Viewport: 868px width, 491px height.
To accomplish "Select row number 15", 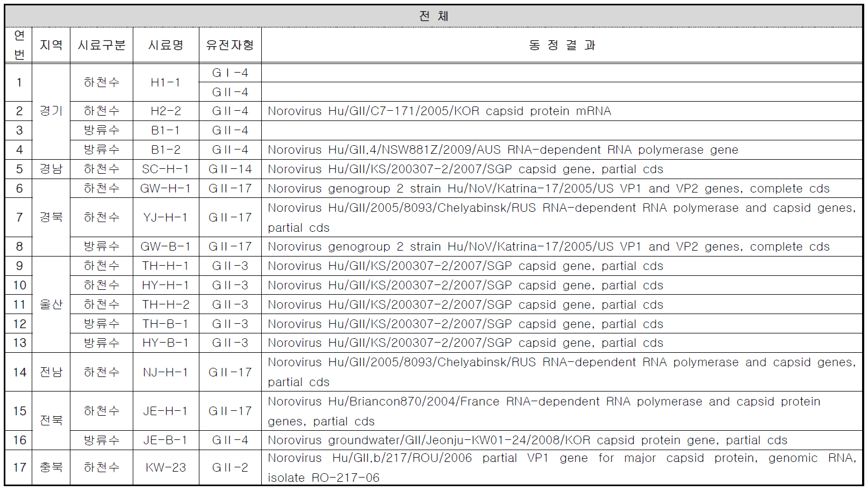I will [x=19, y=411].
